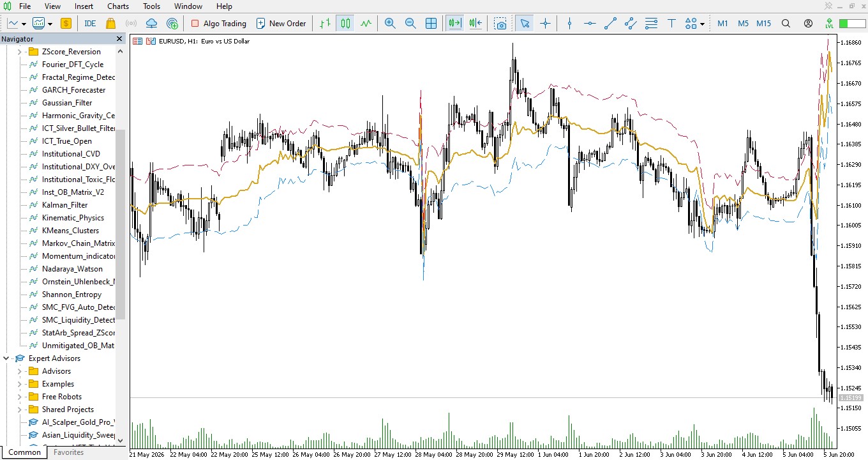Switch to bar chart mode
Image resolution: width=868 pixels, height=460 pixels.
point(325,24)
